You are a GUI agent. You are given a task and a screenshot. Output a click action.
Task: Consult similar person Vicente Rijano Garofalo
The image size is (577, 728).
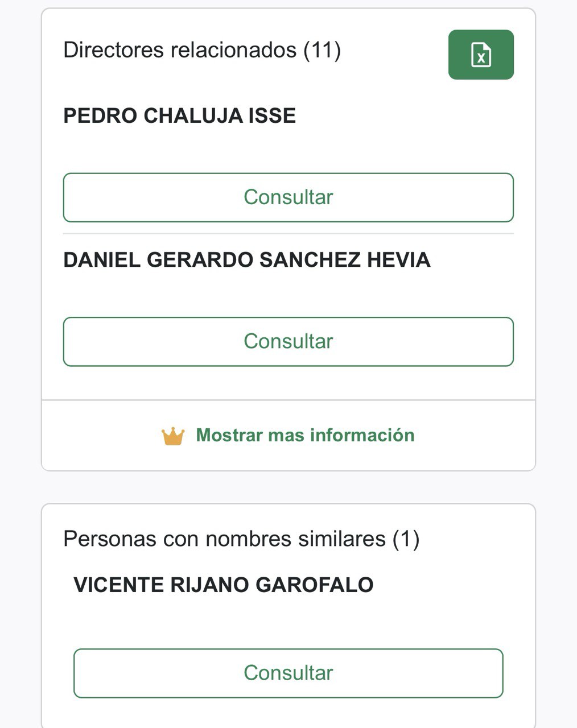pos(288,673)
